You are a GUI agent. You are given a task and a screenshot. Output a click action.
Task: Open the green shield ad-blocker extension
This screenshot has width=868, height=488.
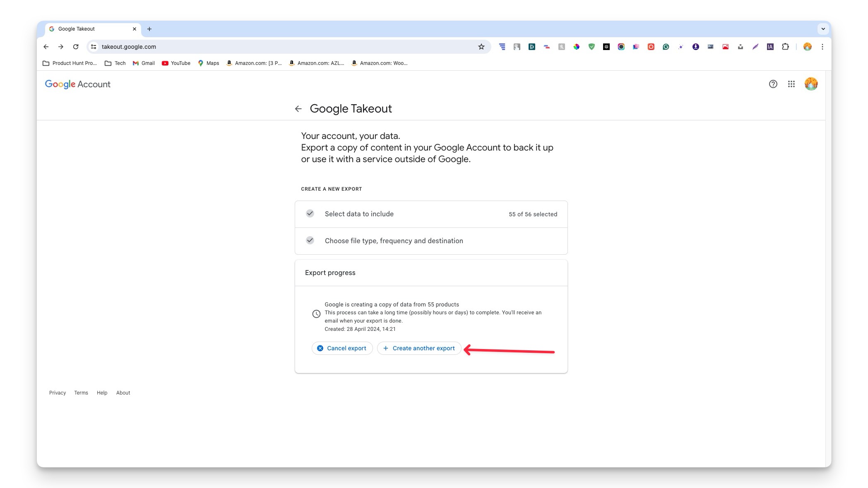[x=591, y=47]
